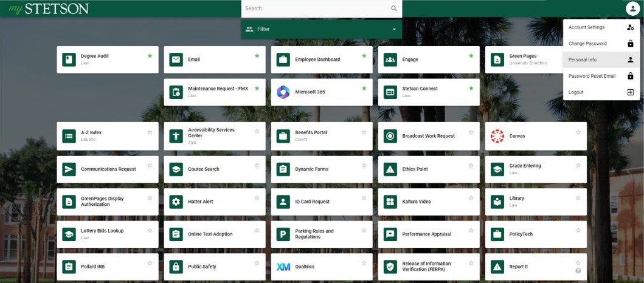Image resolution: width=644 pixels, height=283 pixels.
Task: Star the Canvas tile as favorite
Action: pyautogui.click(x=578, y=132)
